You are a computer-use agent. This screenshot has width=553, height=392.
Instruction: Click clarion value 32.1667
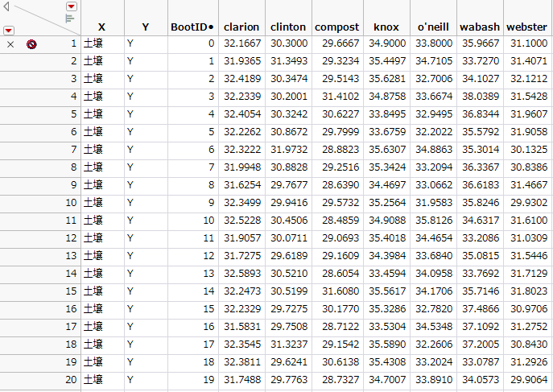tap(242, 43)
